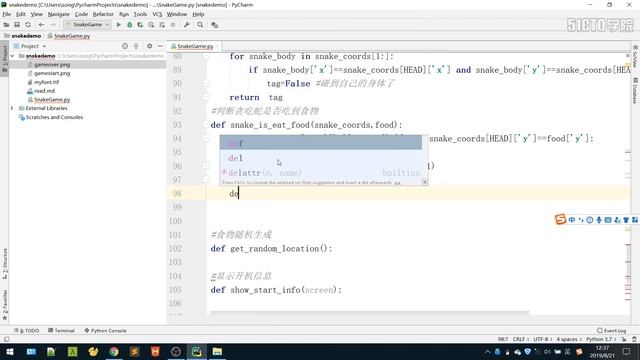
Task: Open CRLF line separator selector
Action: [521, 339]
